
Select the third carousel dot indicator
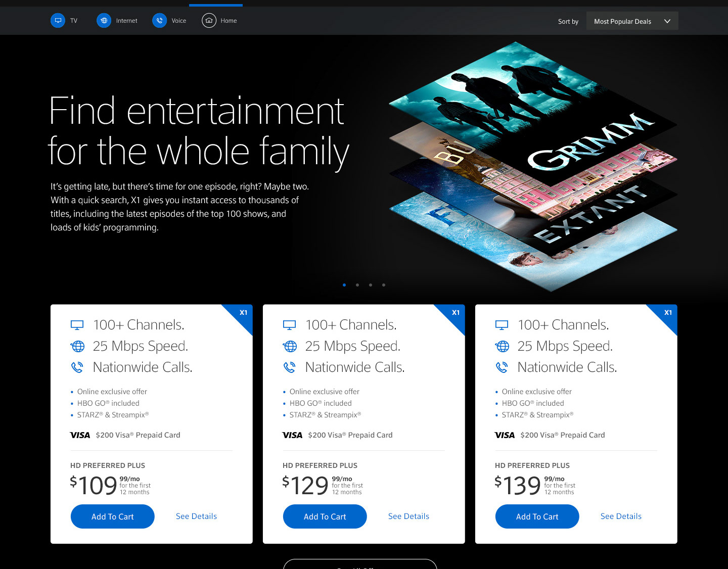pyautogui.click(x=371, y=285)
